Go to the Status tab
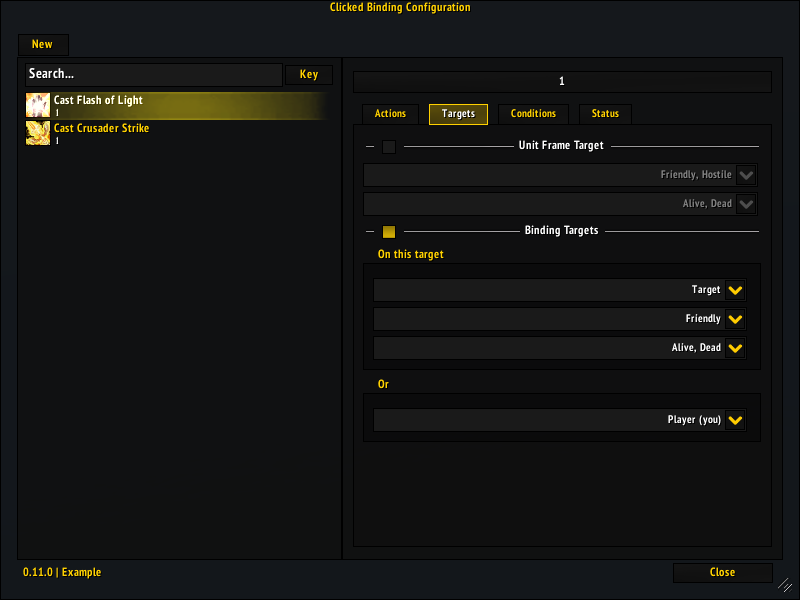800x600 pixels. [x=605, y=114]
